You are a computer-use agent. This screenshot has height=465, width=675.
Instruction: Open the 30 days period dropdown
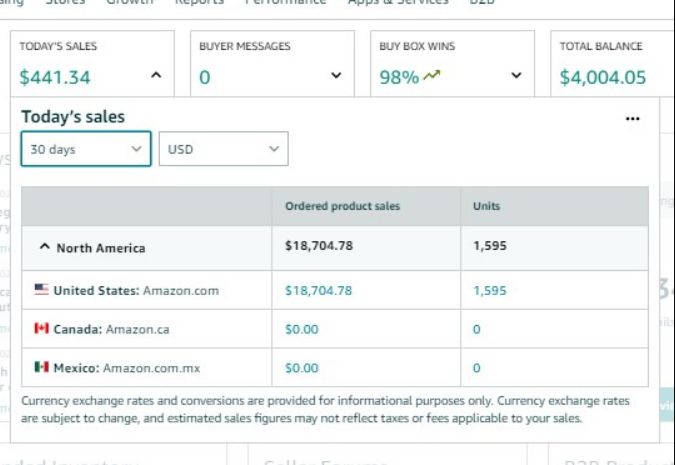click(86, 149)
